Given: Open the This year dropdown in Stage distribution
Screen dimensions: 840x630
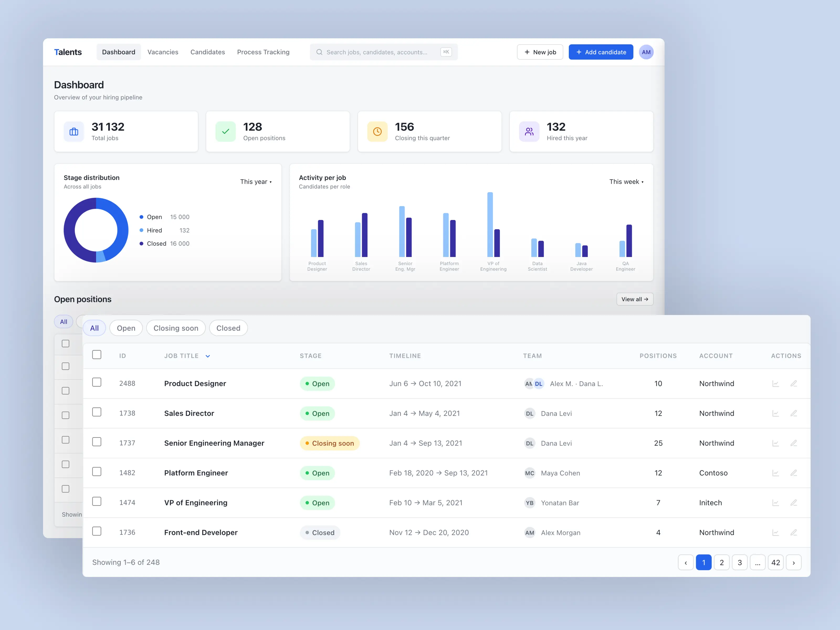Looking at the screenshot, I should click(256, 182).
